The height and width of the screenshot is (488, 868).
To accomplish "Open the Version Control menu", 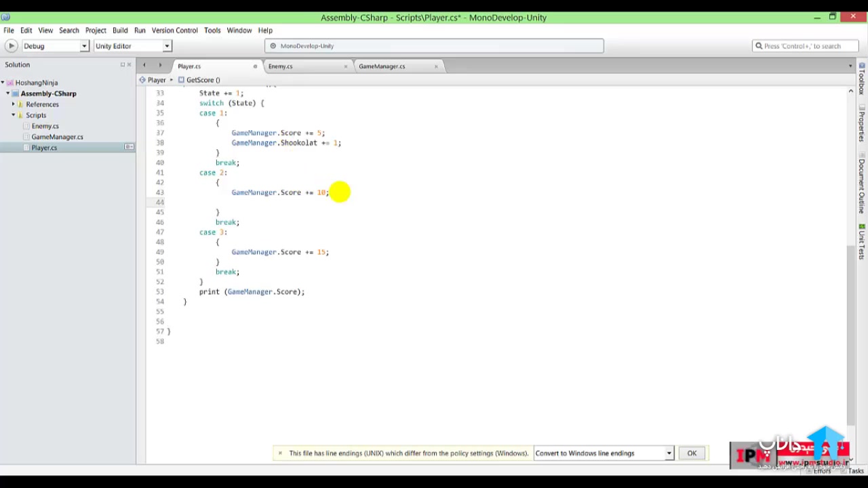I will (174, 30).
